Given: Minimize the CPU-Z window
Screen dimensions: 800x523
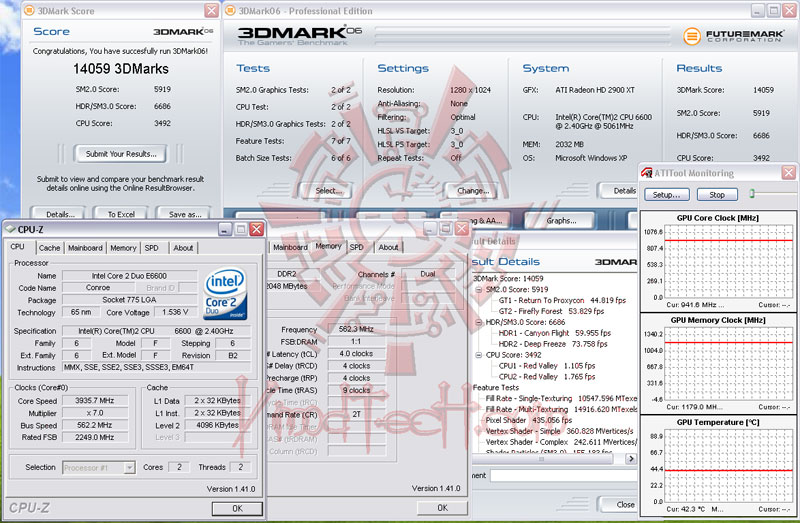Looking at the screenshot, I should (x=225, y=229).
